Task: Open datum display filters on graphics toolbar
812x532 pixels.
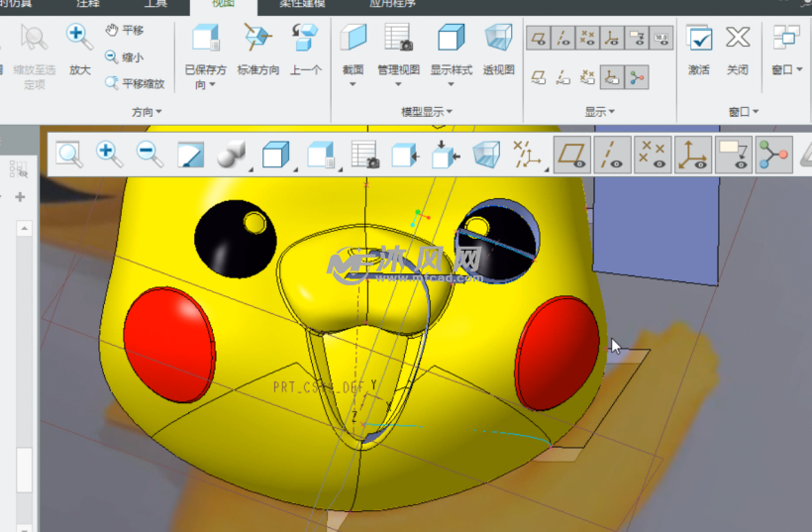Action: pyautogui.click(x=528, y=155)
